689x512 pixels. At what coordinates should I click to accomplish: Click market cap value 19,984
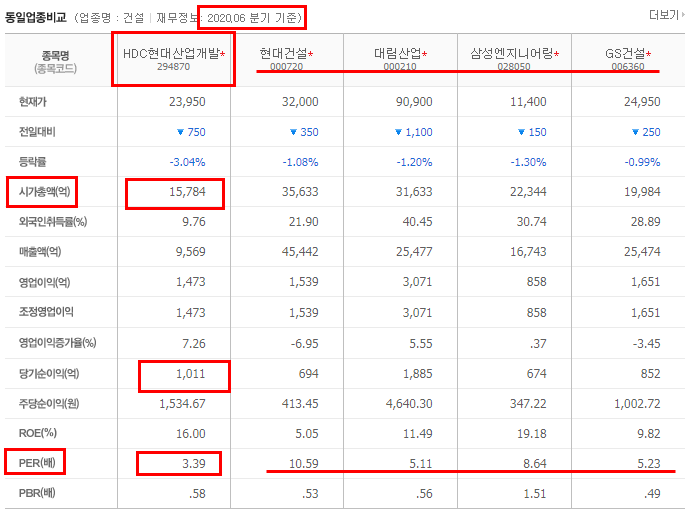[642, 192]
